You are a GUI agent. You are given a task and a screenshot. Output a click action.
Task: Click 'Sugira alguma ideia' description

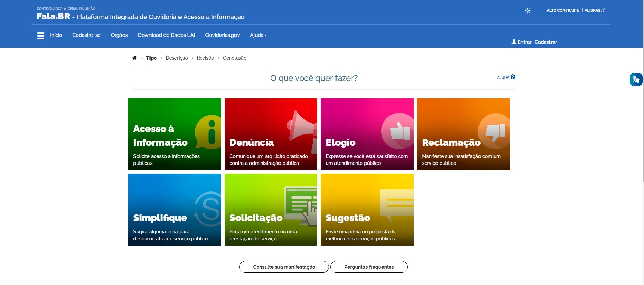point(170,235)
